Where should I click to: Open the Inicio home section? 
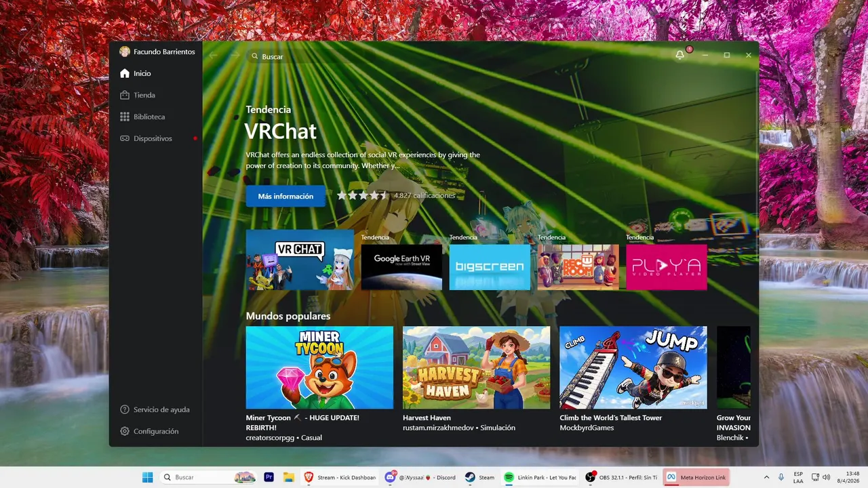click(x=156, y=73)
